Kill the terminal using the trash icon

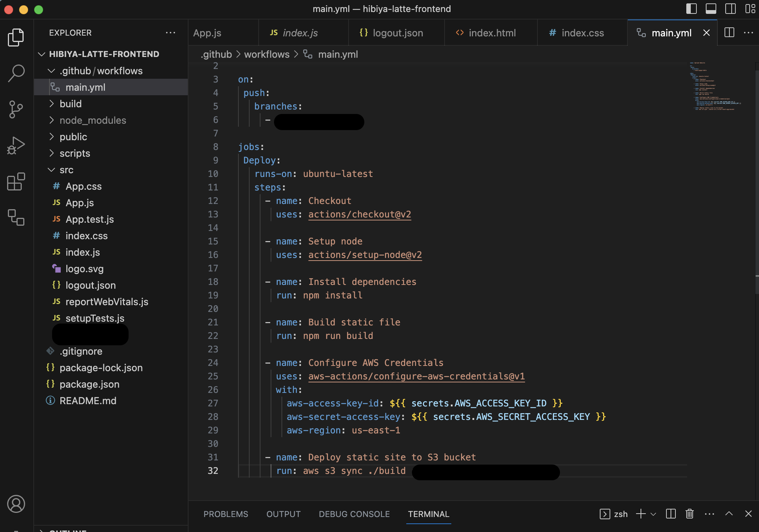pos(690,514)
